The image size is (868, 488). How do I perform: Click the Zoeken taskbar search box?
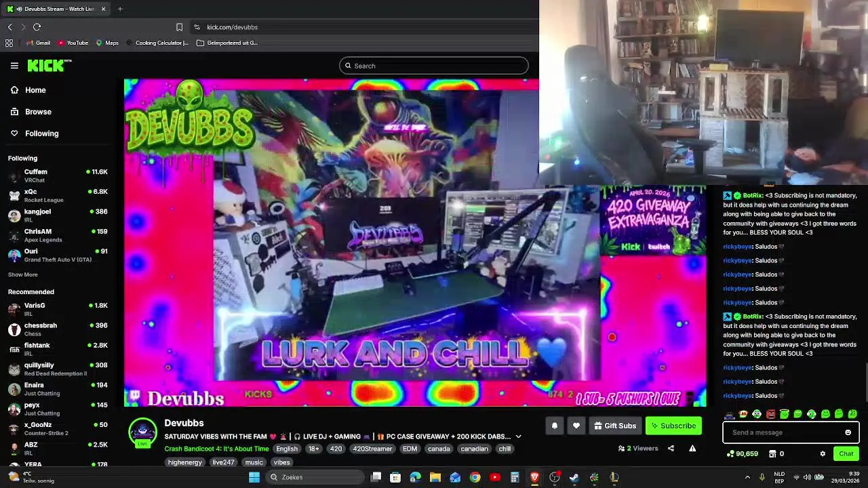[x=315, y=477]
